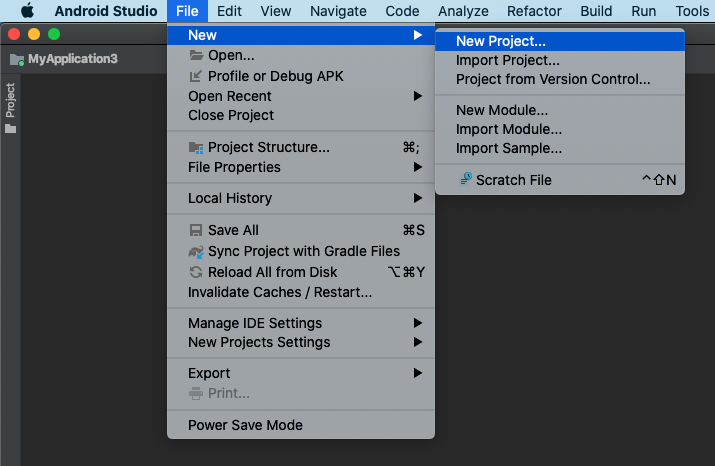Click the Reload All from Disk icon
715x466 pixels.
coord(196,272)
